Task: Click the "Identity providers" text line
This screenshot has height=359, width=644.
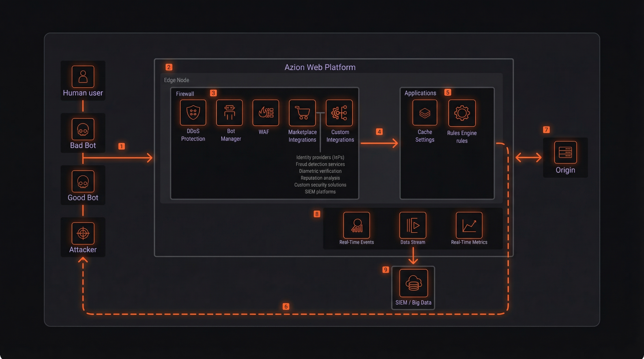Action: click(320, 157)
